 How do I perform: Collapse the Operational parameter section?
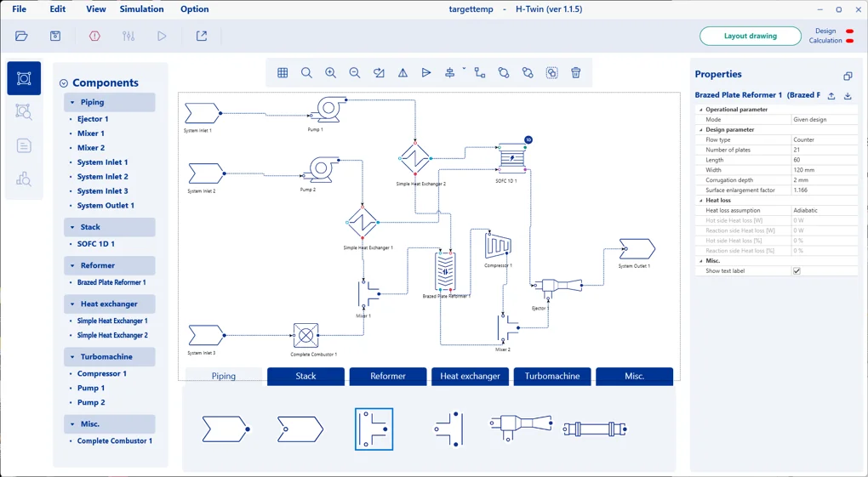701,110
